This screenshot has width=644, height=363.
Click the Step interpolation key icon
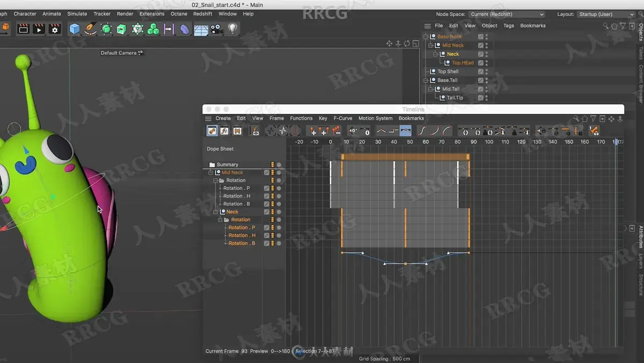pyautogui.click(x=393, y=130)
